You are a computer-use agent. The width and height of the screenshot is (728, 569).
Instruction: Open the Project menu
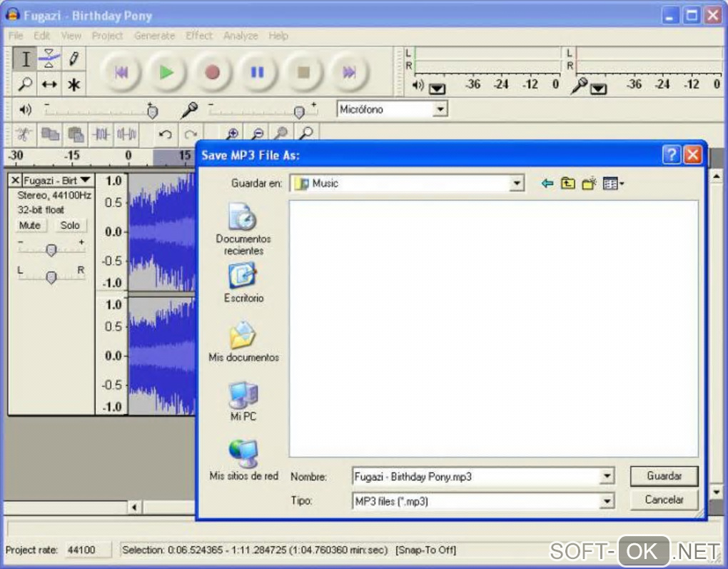107,36
